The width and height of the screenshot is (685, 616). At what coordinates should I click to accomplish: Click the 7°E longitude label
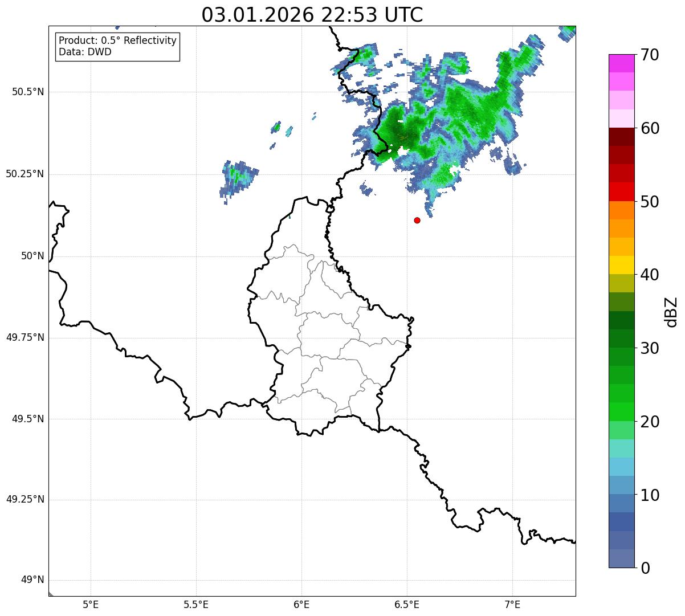(x=512, y=605)
